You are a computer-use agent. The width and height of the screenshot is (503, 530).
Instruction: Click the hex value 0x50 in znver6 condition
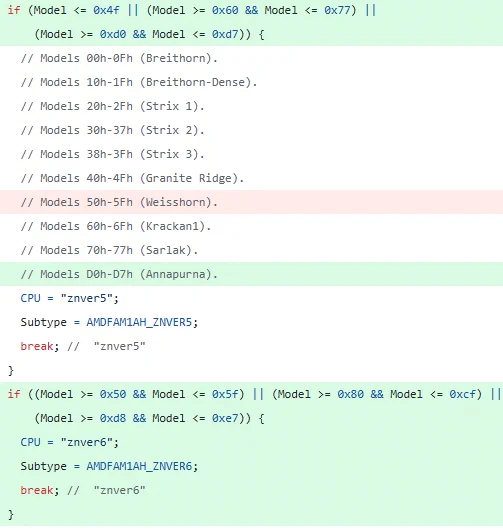(113, 394)
